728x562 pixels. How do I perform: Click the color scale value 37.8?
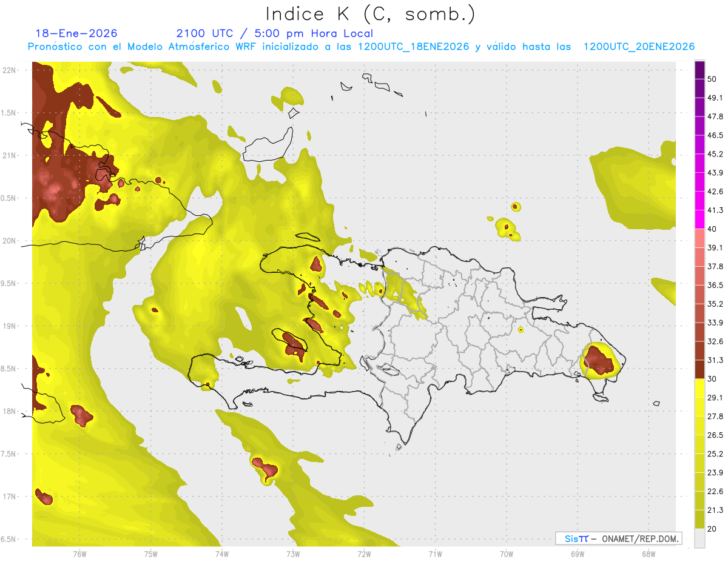(715, 266)
